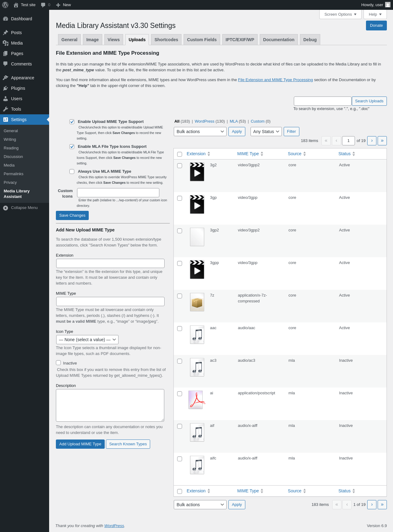
Task: Click the WordPress logo in admin bar
Action: click(x=5, y=5)
